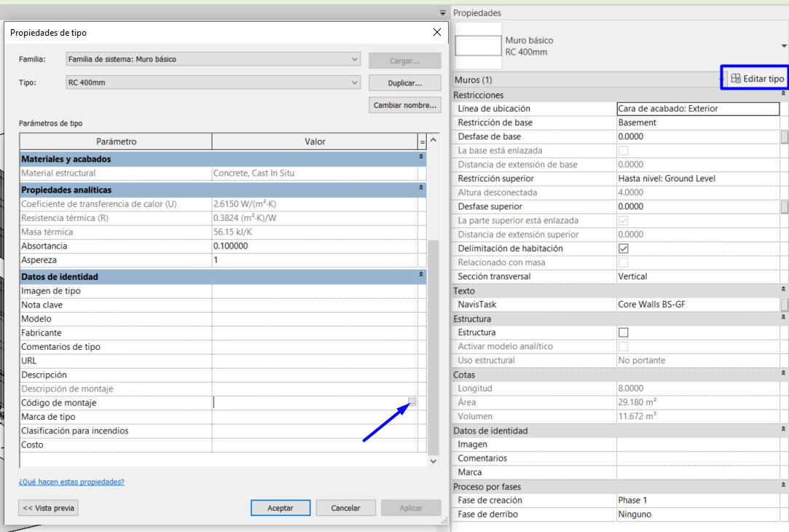Click the Cambiar nombre button
This screenshot has height=532, width=789.
tap(404, 105)
